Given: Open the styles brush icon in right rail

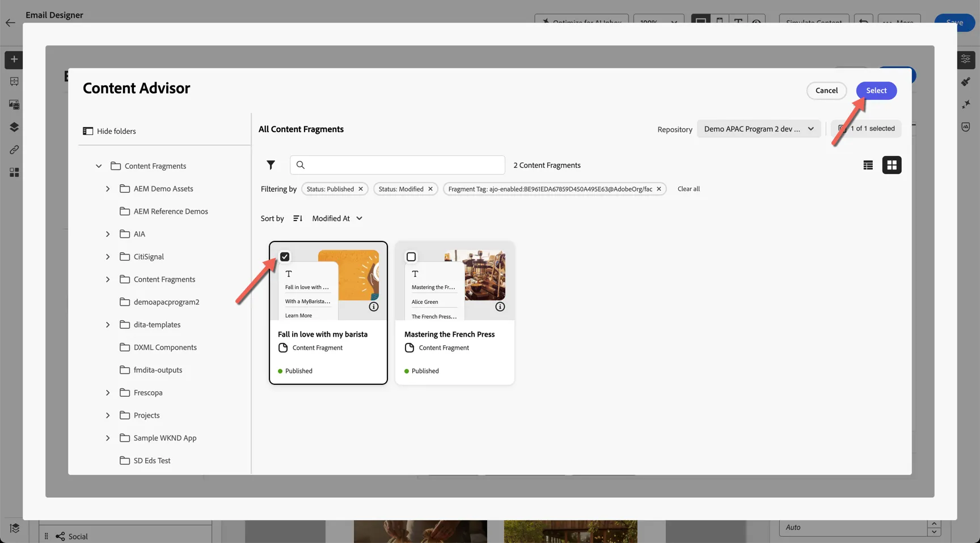Looking at the screenshot, I should 966,82.
